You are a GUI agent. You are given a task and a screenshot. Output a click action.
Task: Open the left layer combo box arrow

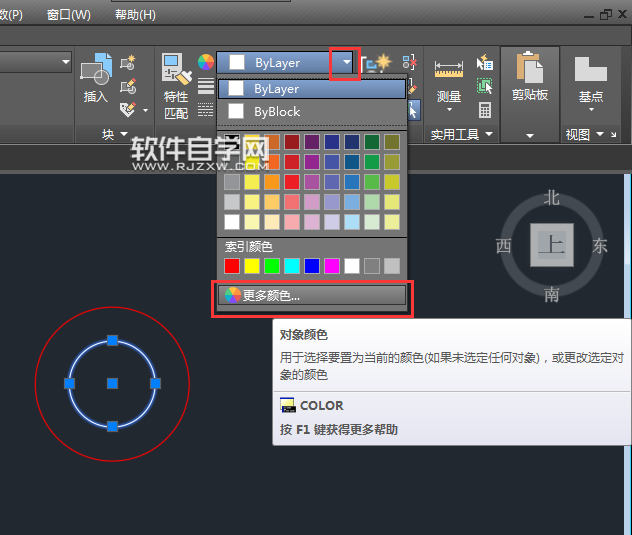click(x=66, y=62)
